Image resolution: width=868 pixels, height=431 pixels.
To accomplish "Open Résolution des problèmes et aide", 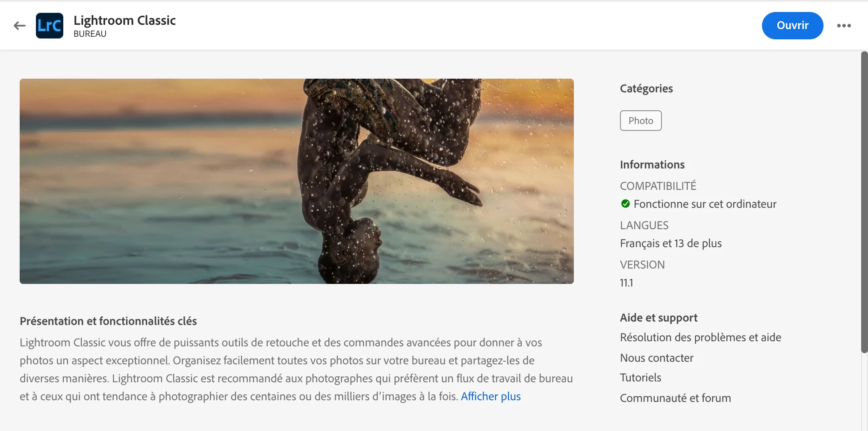I will [x=700, y=337].
